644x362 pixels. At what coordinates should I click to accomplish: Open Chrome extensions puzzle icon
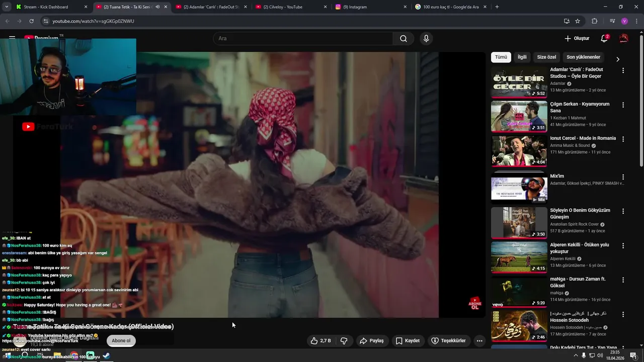pos(595,21)
